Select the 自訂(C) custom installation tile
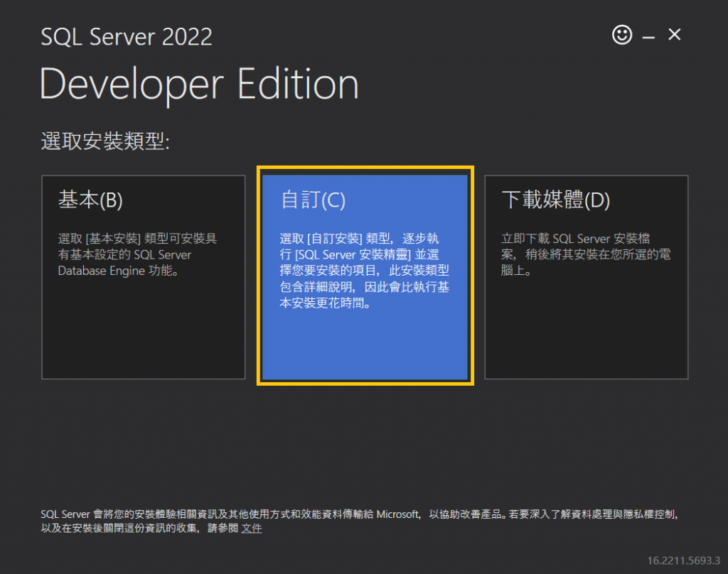The height and width of the screenshot is (574, 728). click(365, 277)
